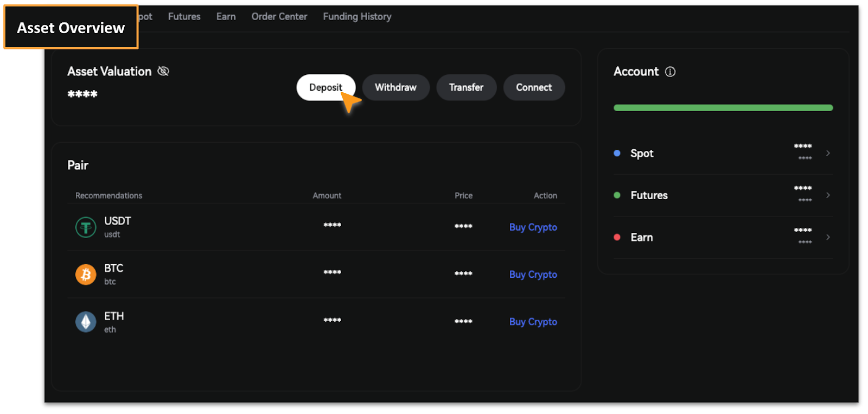Click the USDT Tether coin icon

[86, 227]
